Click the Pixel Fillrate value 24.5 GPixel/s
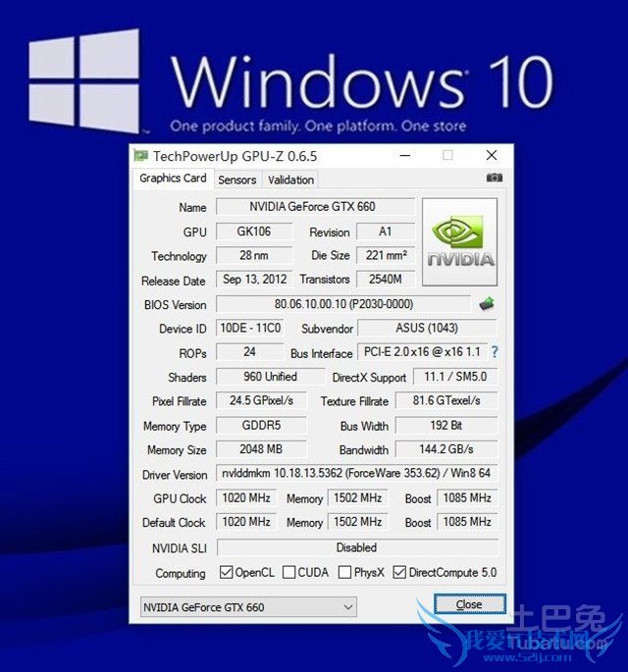This screenshot has height=672, width=628. (x=261, y=400)
